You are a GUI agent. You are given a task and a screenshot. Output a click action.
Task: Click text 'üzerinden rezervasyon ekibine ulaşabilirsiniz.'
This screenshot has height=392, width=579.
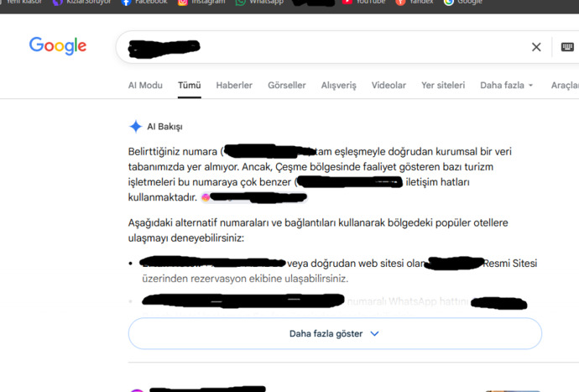245,279
